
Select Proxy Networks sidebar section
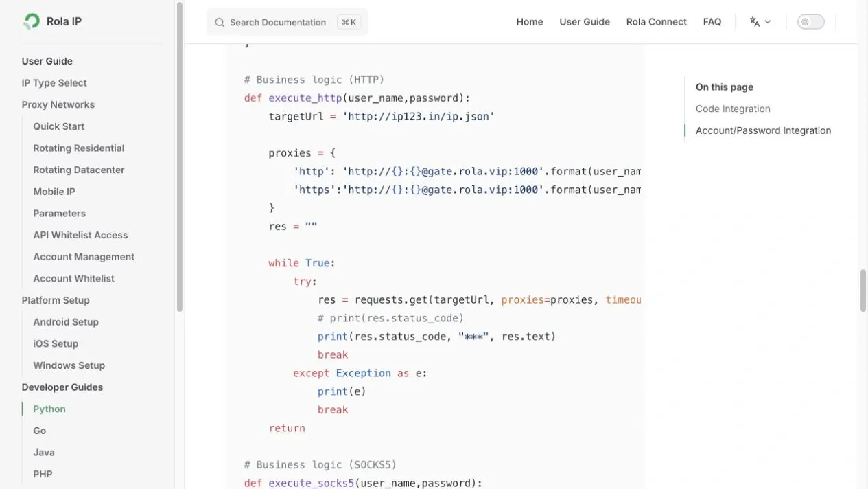(x=58, y=104)
